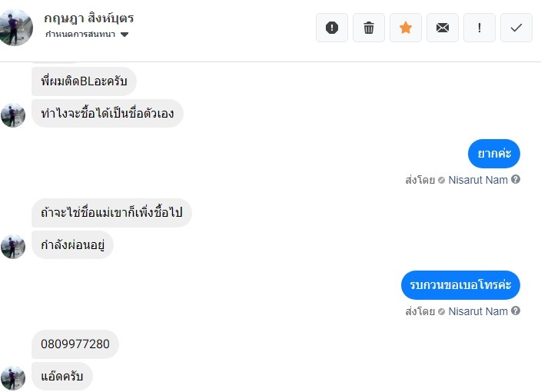Click sender avatar beside กำลังผ่อนอยู่ message
Screen dimensions: 541x392
[13, 246]
